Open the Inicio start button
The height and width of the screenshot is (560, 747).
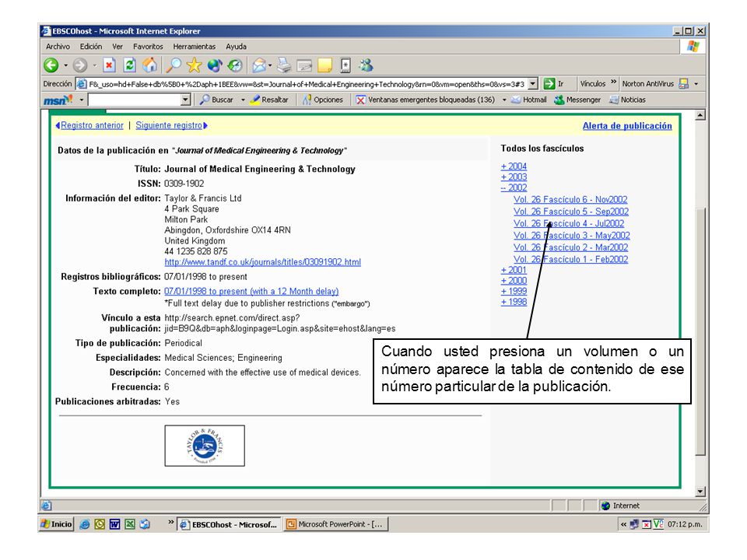click(57, 524)
